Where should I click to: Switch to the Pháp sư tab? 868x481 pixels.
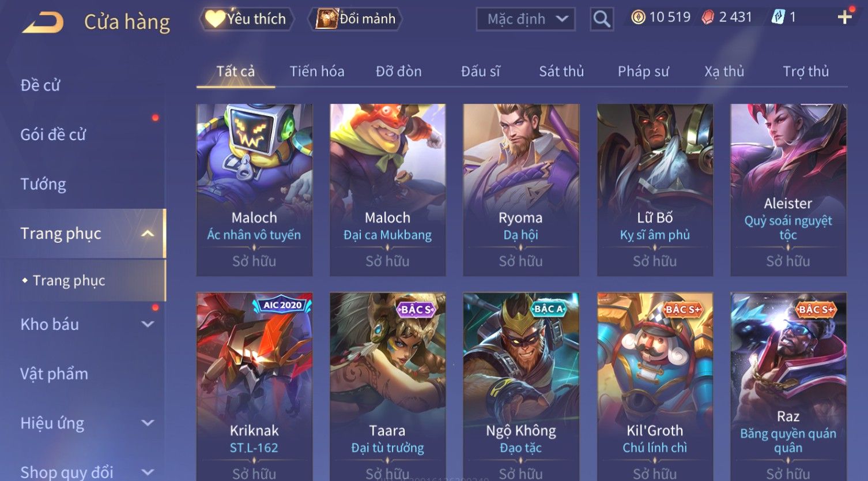(x=643, y=72)
